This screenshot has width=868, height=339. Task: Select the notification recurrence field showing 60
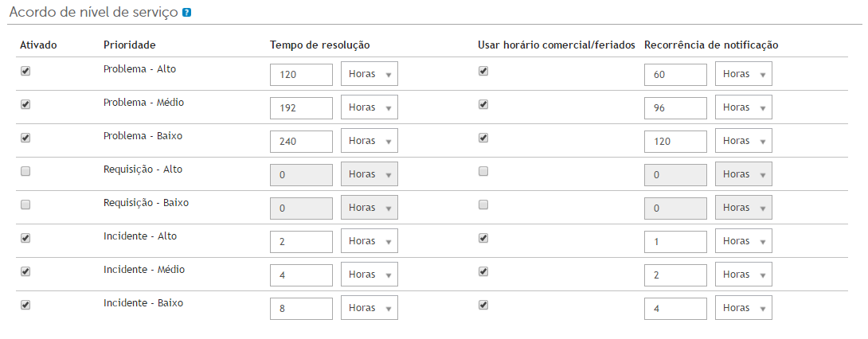point(675,75)
